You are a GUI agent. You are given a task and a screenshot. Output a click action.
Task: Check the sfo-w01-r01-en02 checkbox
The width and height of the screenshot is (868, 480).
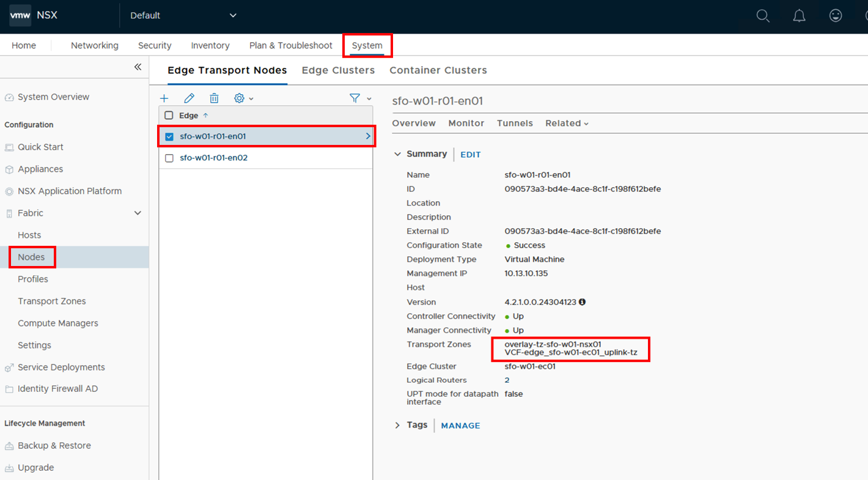click(169, 158)
